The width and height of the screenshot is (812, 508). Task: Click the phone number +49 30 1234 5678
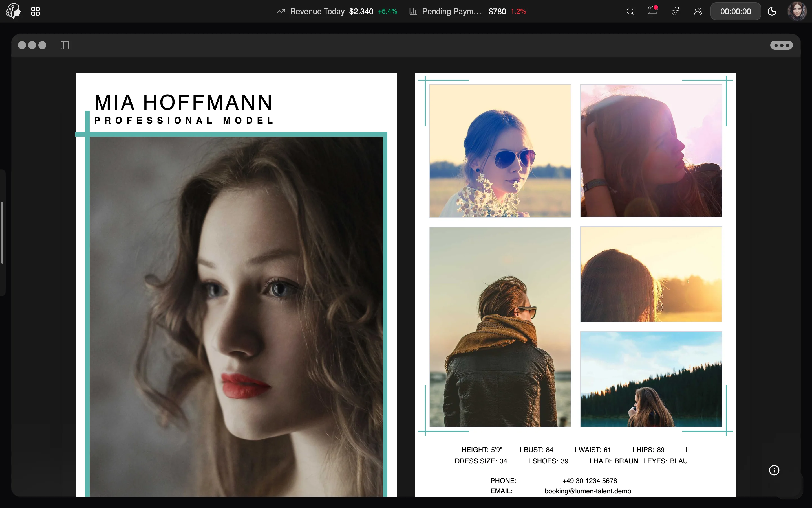[x=590, y=481]
